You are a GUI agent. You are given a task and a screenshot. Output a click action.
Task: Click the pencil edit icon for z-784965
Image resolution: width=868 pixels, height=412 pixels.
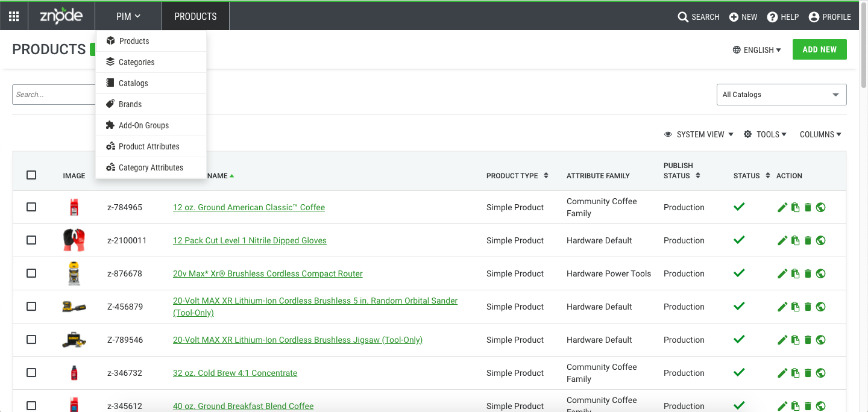point(782,207)
